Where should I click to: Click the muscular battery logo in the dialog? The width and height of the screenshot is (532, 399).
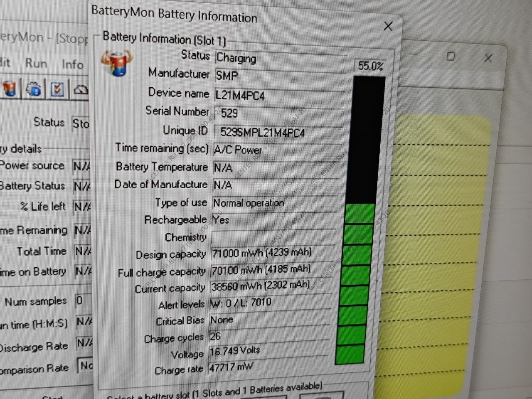pos(116,63)
